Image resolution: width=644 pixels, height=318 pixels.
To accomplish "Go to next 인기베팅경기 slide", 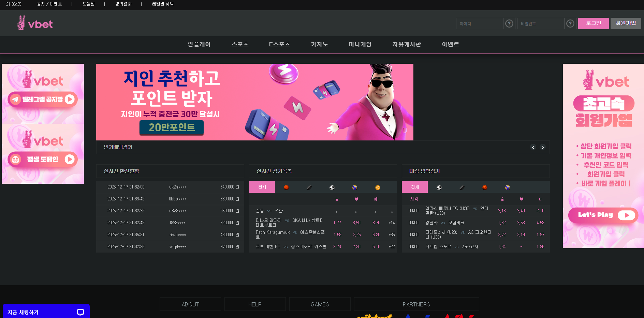I will (x=543, y=147).
